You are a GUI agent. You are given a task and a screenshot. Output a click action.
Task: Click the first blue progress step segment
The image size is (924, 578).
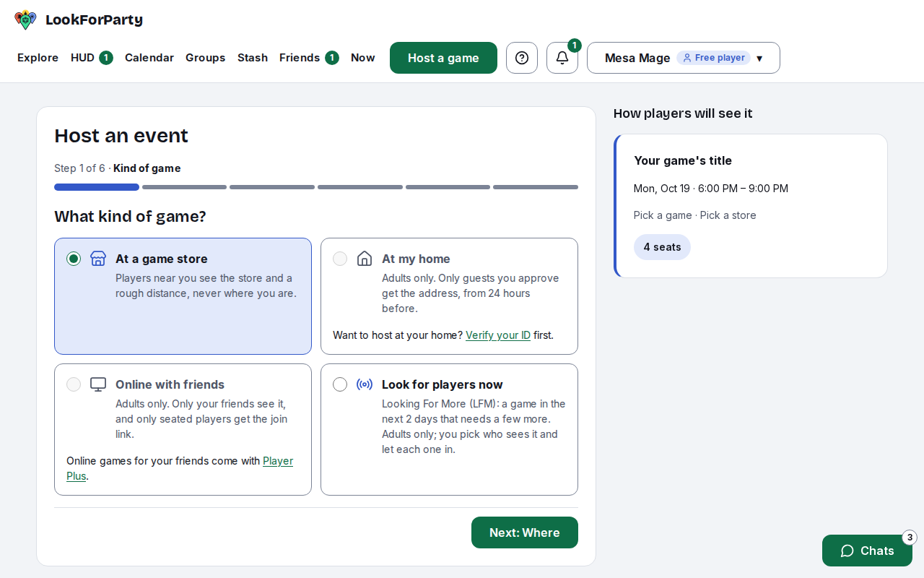(97, 187)
